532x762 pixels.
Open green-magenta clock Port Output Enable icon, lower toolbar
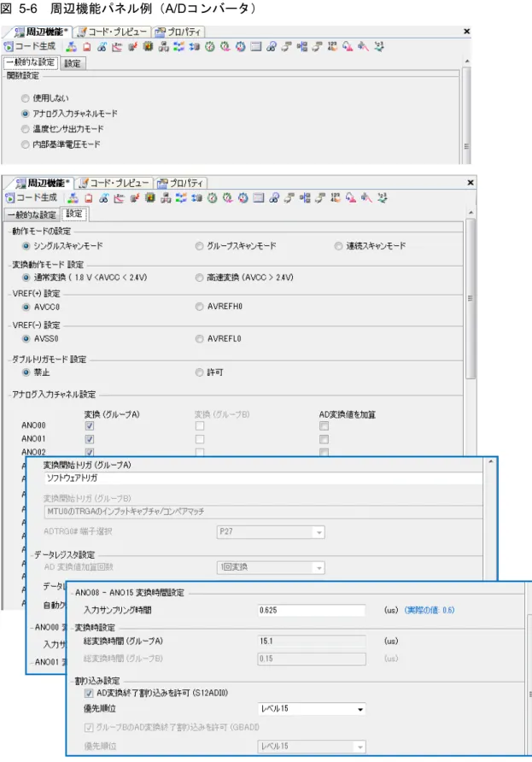tap(227, 198)
